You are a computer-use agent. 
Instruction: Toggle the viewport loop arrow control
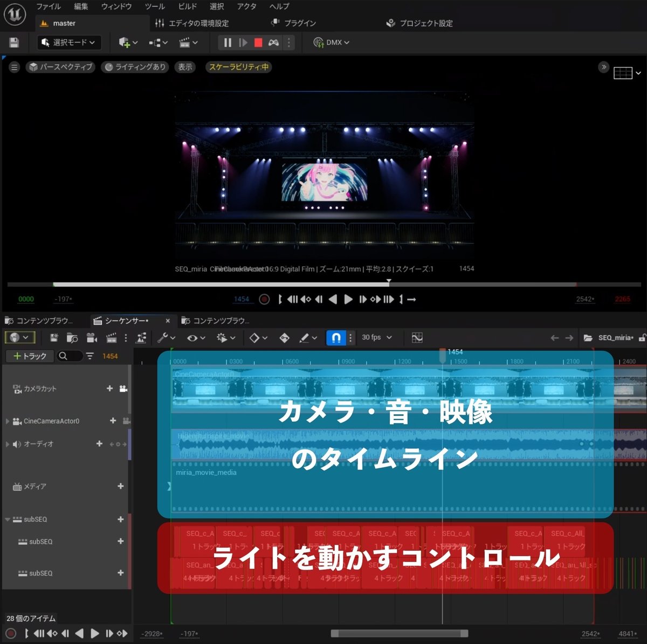click(411, 299)
